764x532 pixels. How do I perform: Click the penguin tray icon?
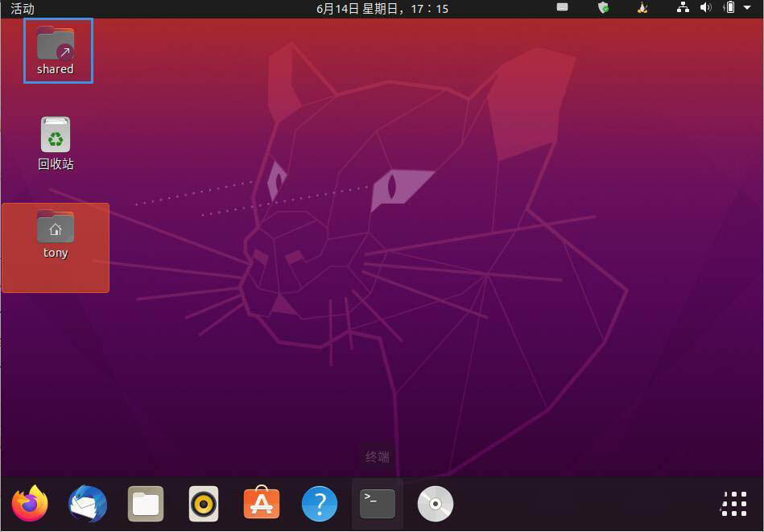642,7
